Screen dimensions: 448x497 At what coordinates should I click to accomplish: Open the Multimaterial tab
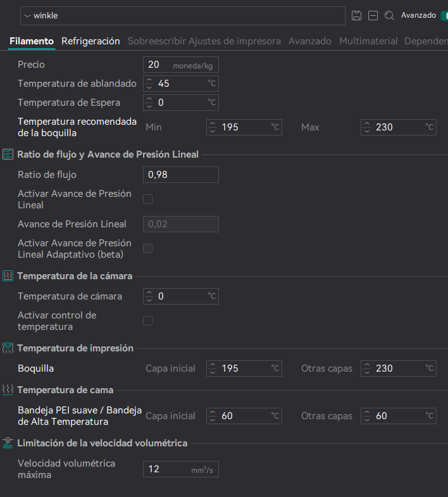(x=368, y=41)
